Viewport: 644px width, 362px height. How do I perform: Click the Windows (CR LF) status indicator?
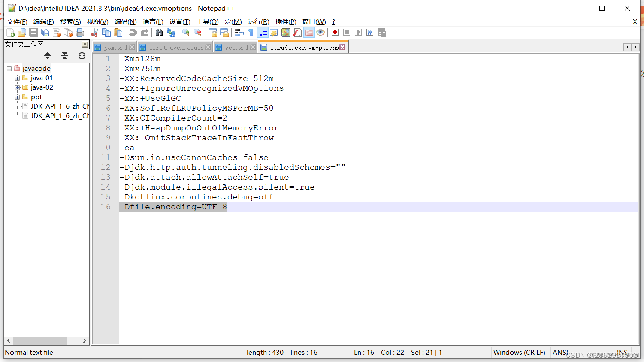coord(520,352)
